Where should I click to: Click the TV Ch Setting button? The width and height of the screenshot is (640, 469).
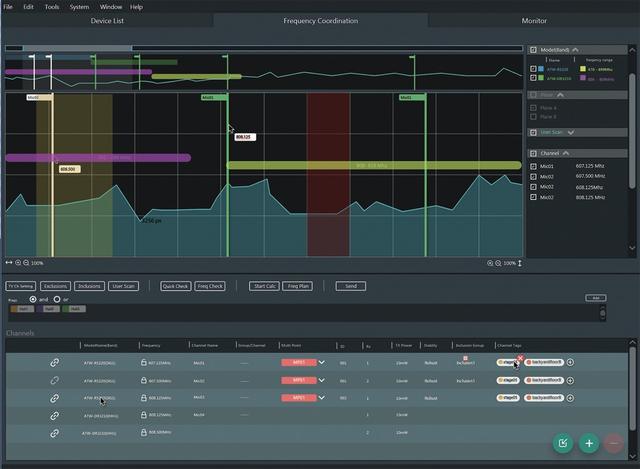pyautogui.click(x=21, y=286)
